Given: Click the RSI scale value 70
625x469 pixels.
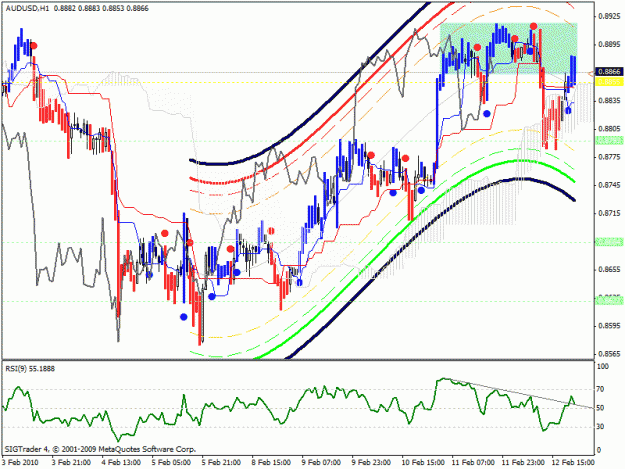Looking at the screenshot, I should pos(602,389).
